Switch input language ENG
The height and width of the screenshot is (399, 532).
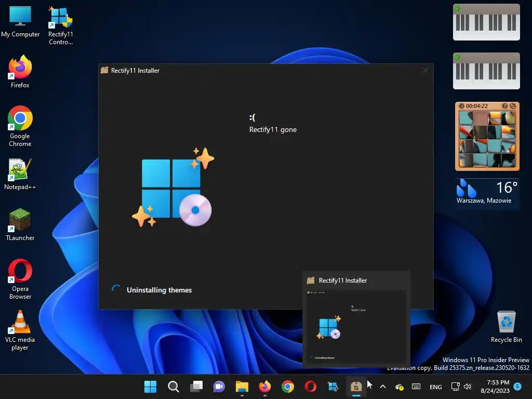coord(436,387)
